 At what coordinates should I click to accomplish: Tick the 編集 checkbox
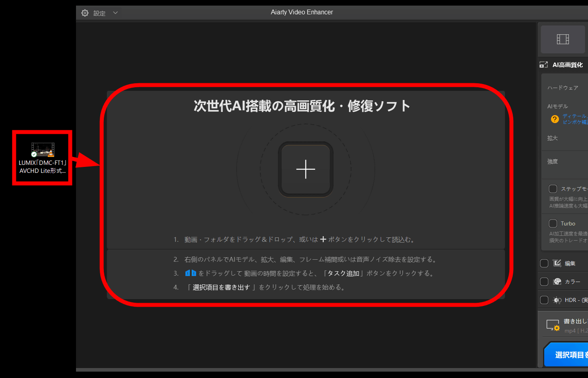[x=544, y=263]
